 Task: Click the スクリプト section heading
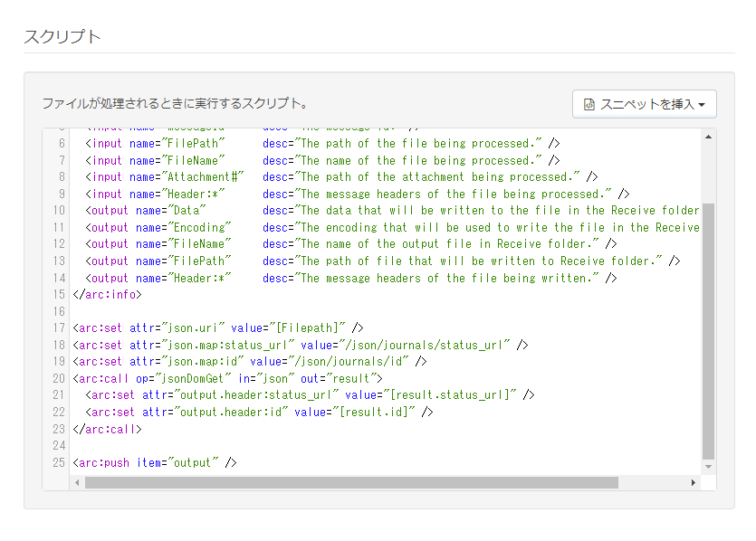62,36
